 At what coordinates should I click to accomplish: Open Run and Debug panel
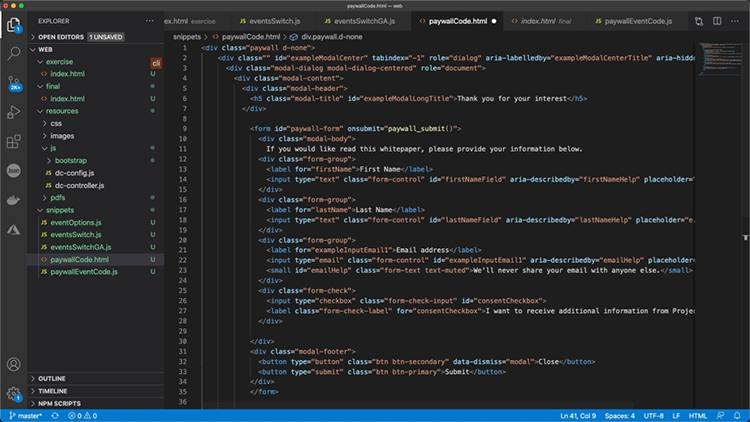(14, 113)
